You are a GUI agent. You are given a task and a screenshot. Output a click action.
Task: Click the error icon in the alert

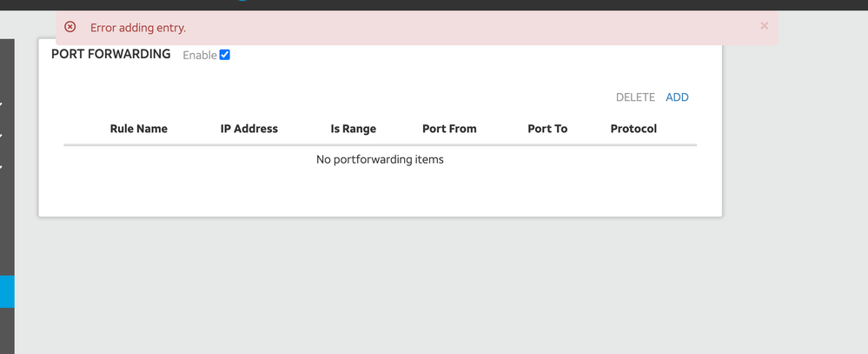coord(70,27)
